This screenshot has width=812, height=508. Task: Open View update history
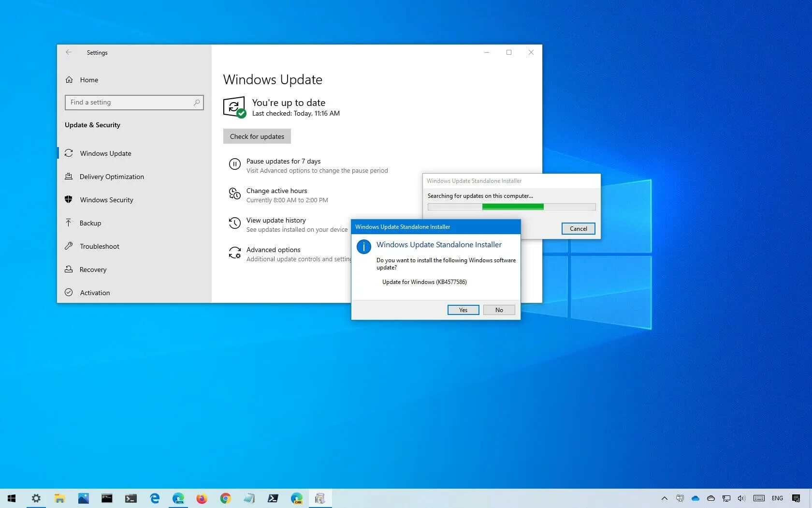[276, 220]
